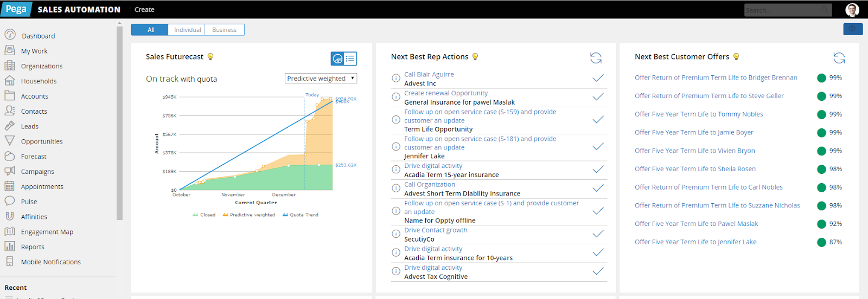Go to Forecast menu item
Image resolution: width=868 pixels, height=299 pixels.
coord(34,157)
